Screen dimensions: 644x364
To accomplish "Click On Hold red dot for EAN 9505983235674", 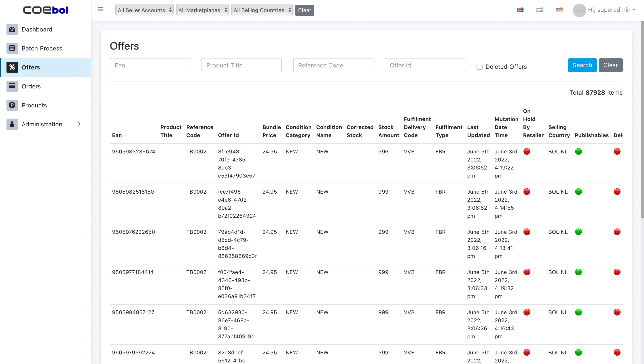I will pyautogui.click(x=527, y=151).
